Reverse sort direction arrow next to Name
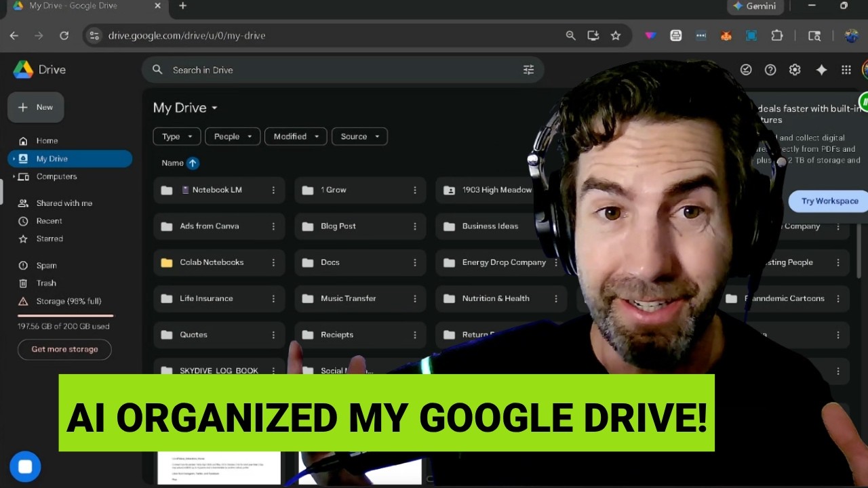The height and width of the screenshot is (488, 868). 193,163
